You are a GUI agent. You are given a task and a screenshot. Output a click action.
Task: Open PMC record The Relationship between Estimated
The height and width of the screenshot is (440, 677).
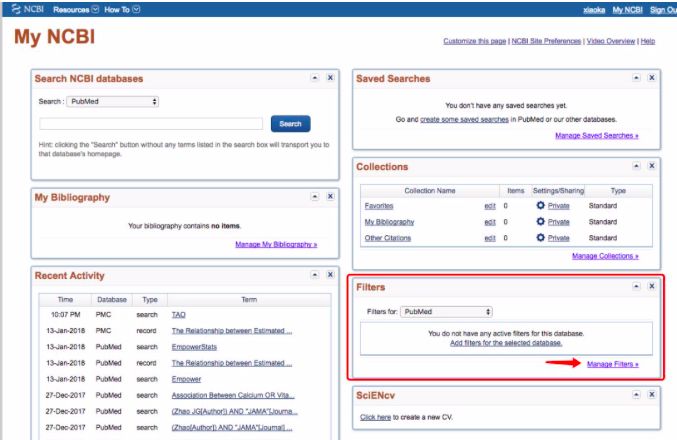pyautogui.click(x=232, y=331)
